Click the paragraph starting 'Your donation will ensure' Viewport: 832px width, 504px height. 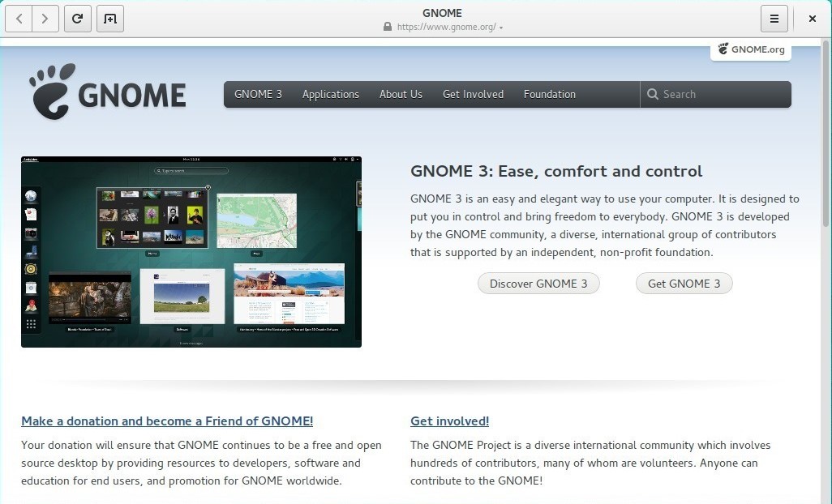coord(201,463)
